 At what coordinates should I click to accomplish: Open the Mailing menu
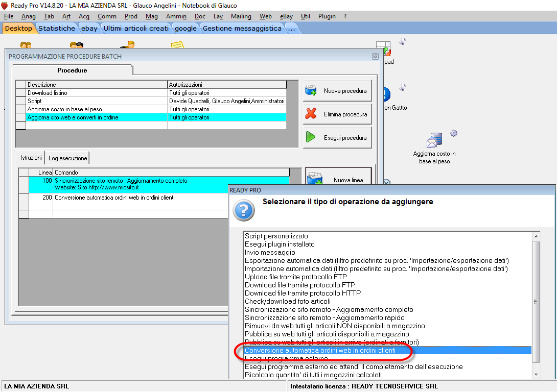(241, 16)
